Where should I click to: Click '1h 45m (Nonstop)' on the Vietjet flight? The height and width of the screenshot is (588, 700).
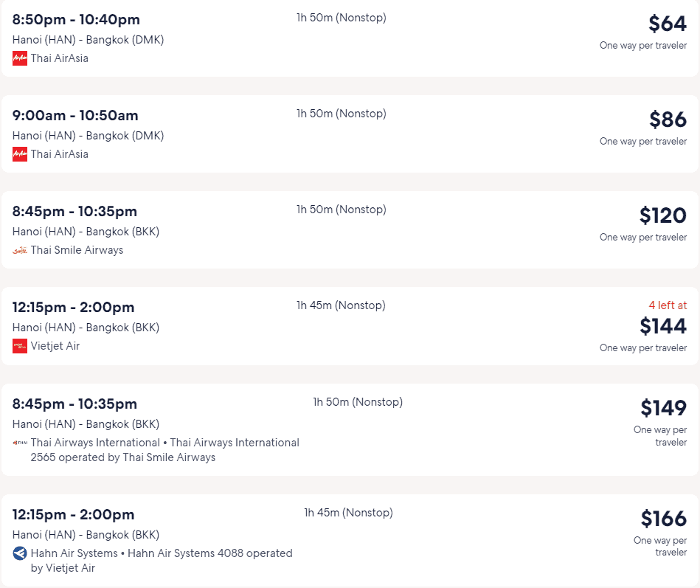click(x=341, y=305)
